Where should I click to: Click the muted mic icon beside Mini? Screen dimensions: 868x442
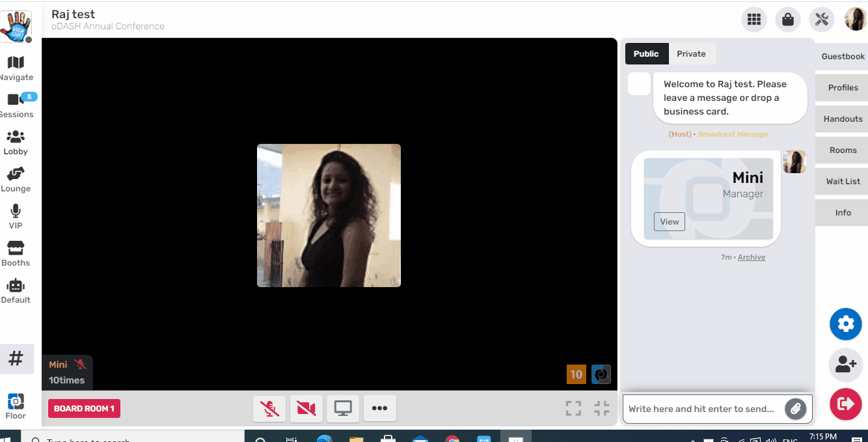click(x=80, y=365)
